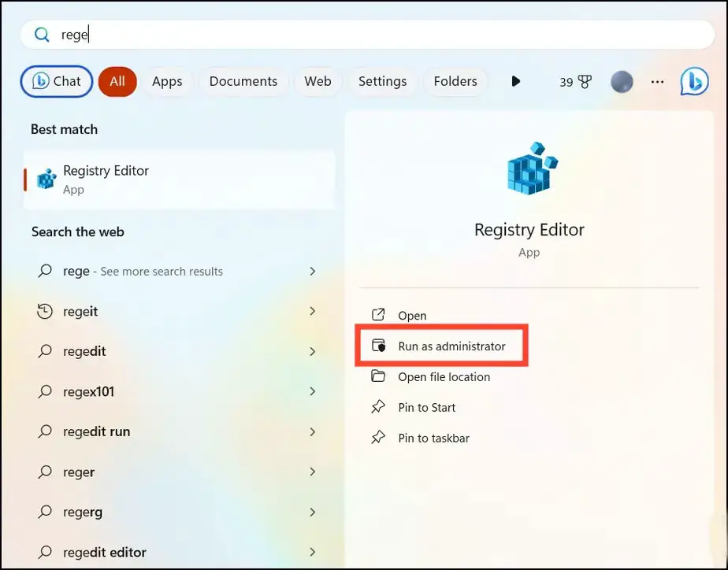Image resolution: width=728 pixels, height=570 pixels.
Task: Click magnifier icon beside 'regerg'
Action: 45,512
